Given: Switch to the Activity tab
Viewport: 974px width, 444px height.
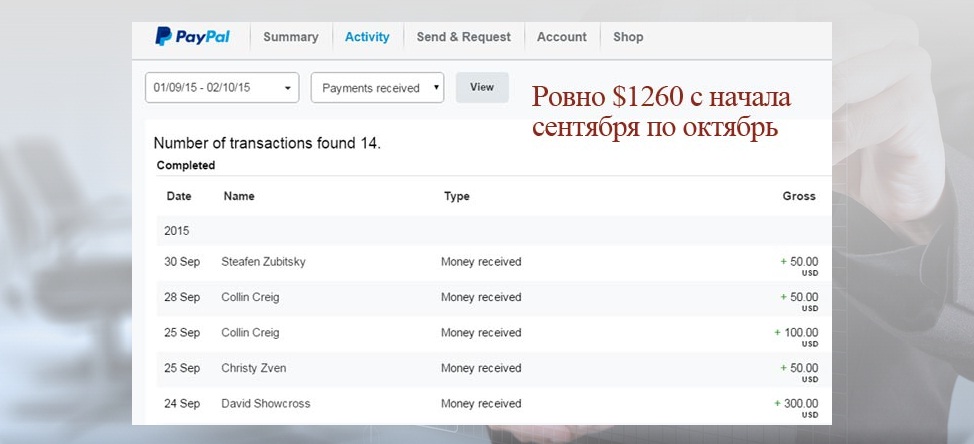Looking at the screenshot, I should 367,37.
